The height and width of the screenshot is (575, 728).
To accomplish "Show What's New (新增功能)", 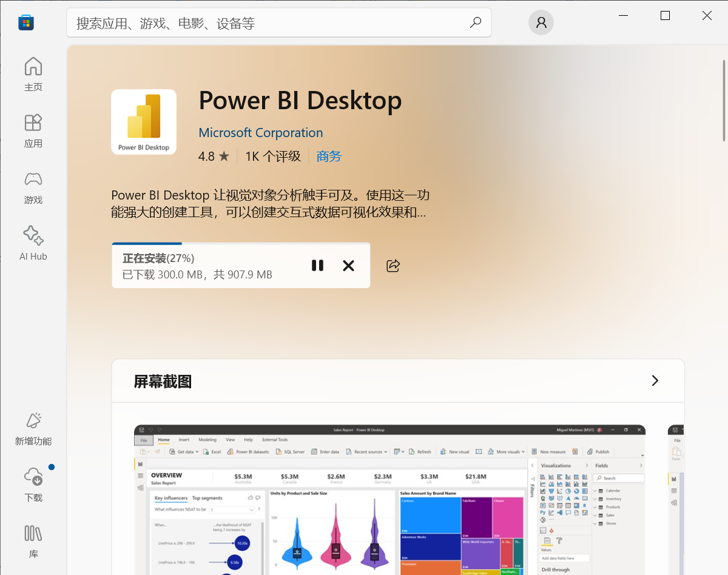I will pyautogui.click(x=33, y=429).
